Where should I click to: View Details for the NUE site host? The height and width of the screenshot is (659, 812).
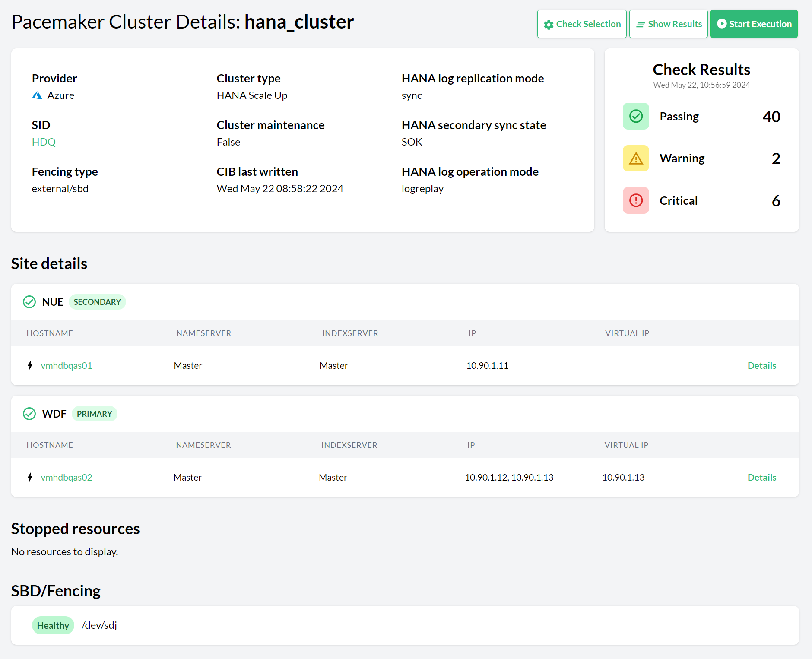point(761,365)
